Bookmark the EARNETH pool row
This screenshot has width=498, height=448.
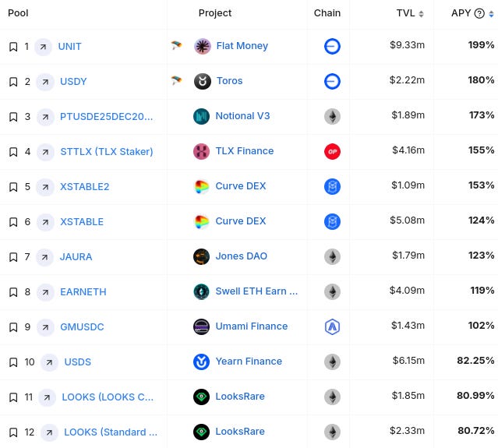tap(13, 292)
